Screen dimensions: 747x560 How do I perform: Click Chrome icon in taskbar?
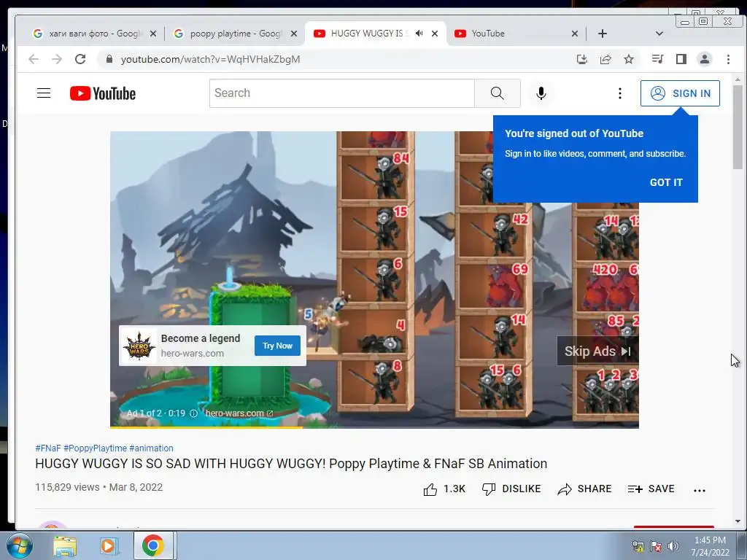pos(153,545)
